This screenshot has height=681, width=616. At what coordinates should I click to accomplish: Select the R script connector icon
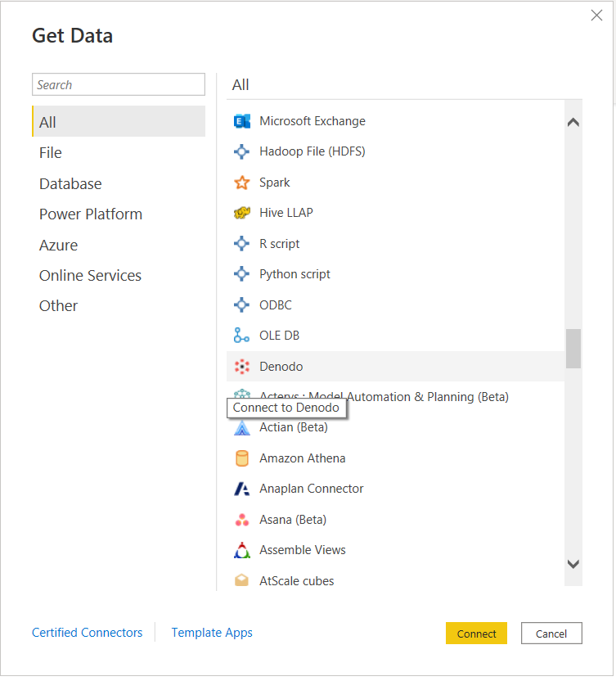241,243
